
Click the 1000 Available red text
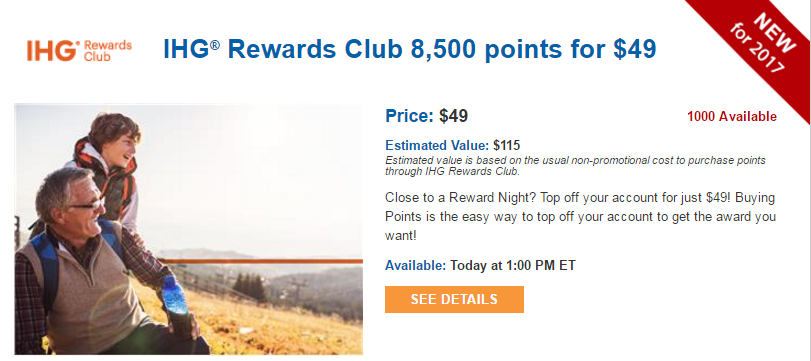pos(732,117)
